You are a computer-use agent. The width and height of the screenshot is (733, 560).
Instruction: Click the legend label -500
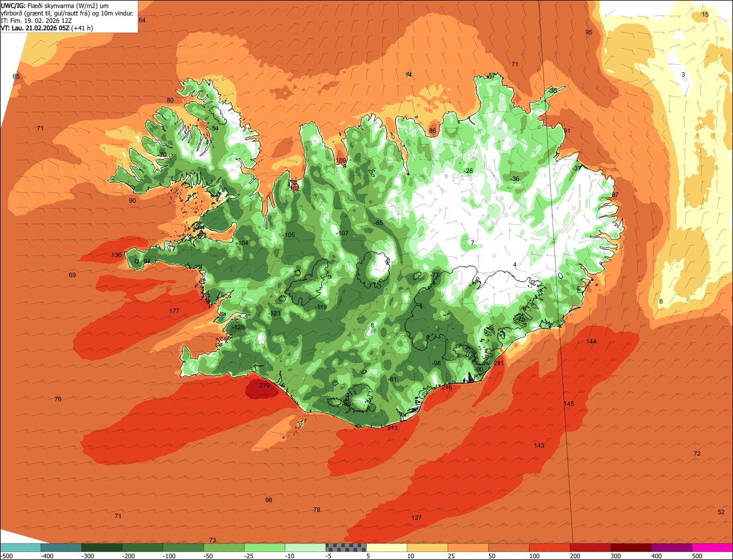tap(7, 556)
